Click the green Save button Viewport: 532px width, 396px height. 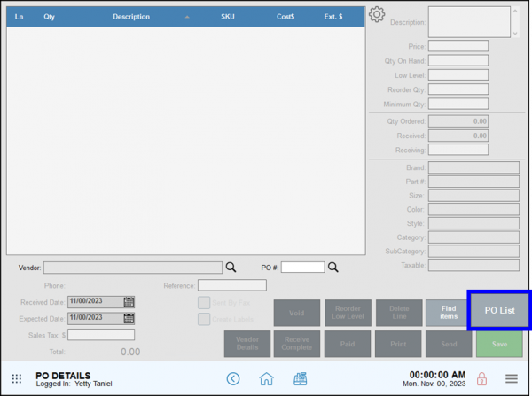pos(499,344)
